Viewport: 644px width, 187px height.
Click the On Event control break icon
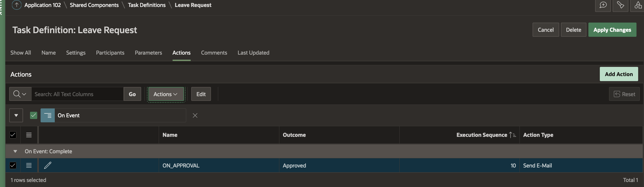click(x=48, y=115)
